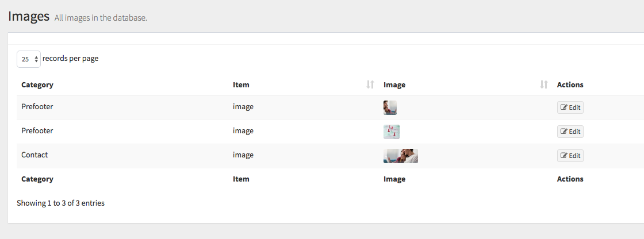Click the sort arrows in Image column header
This screenshot has width=644, height=239.
[543, 84]
